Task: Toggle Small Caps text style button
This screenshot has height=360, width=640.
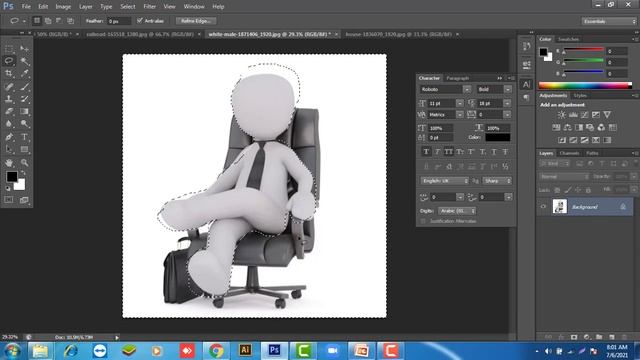Action: pyautogui.click(x=460, y=152)
